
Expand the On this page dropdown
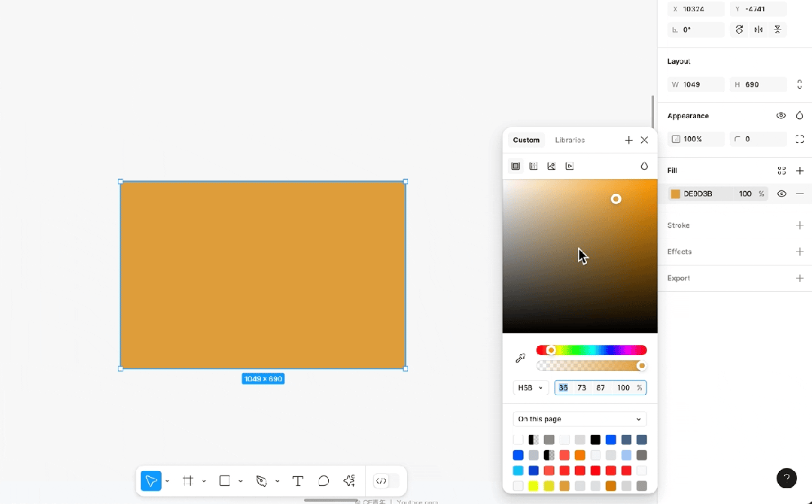pyautogui.click(x=579, y=419)
